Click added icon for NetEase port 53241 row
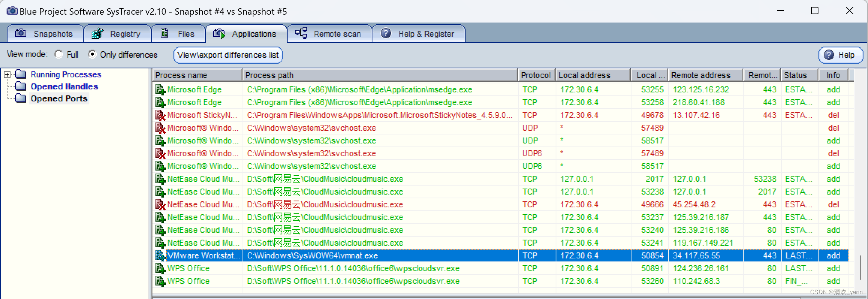The width and height of the screenshot is (868, 299). 161,243
